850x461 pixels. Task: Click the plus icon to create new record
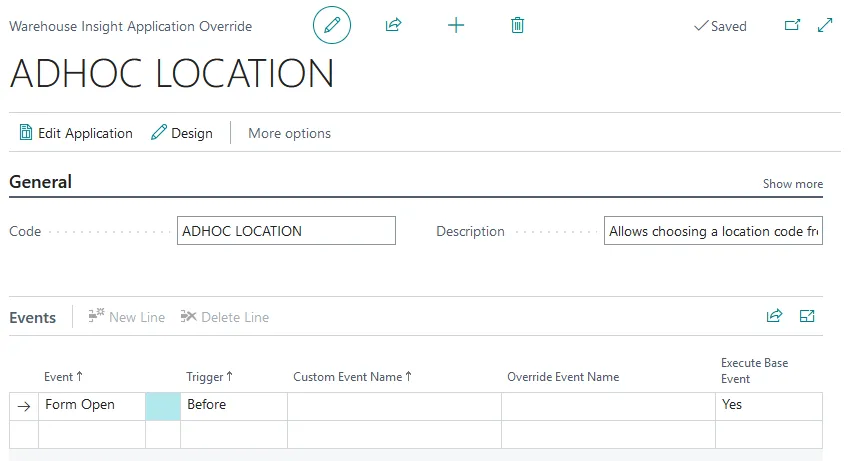coord(456,25)
